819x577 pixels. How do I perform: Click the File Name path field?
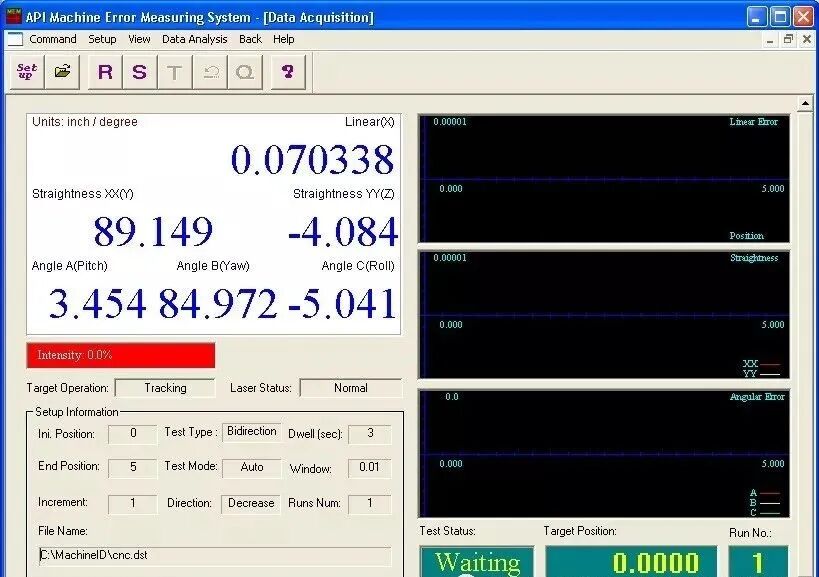point(215,556)
